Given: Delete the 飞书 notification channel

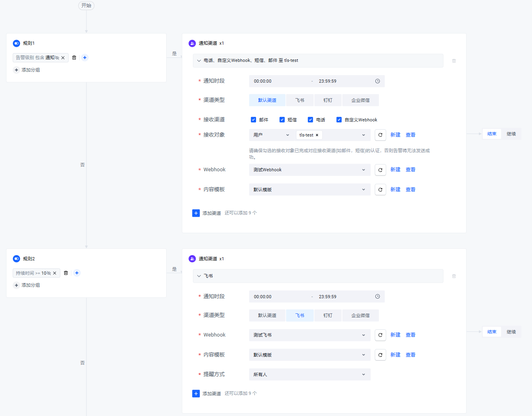Looking at the screenshot, I should (454, 276).
